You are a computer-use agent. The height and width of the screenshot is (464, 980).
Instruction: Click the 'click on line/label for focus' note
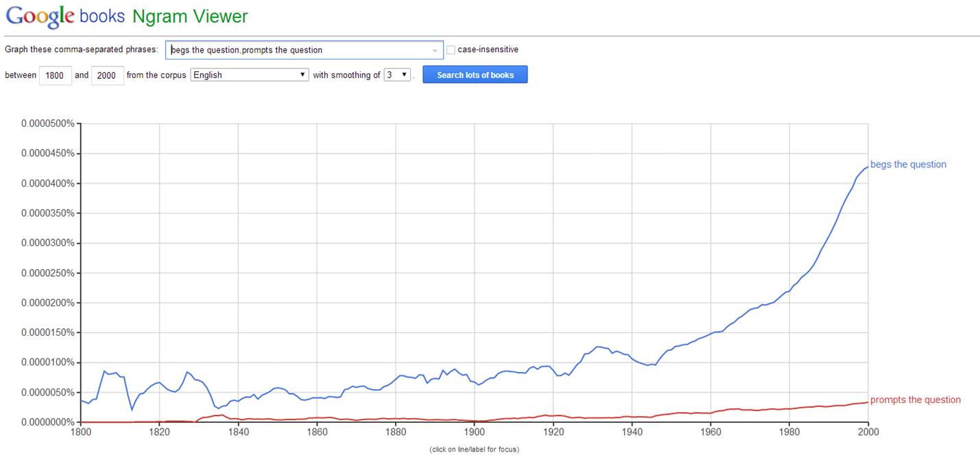[474, 450]
